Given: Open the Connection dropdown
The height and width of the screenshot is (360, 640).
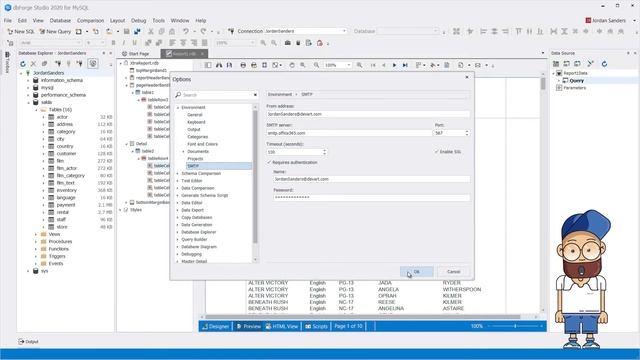Looking at the screenshot, I should pos(344,31).
